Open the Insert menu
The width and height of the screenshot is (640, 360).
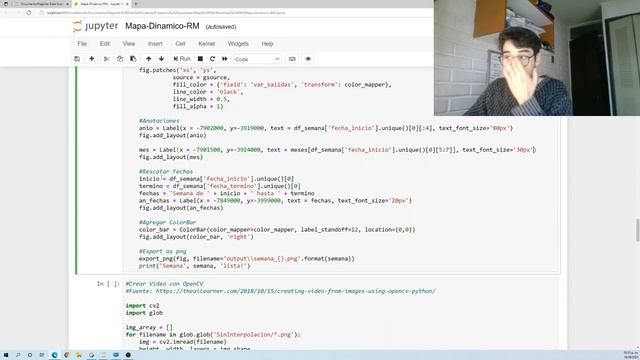pos(155,44)
